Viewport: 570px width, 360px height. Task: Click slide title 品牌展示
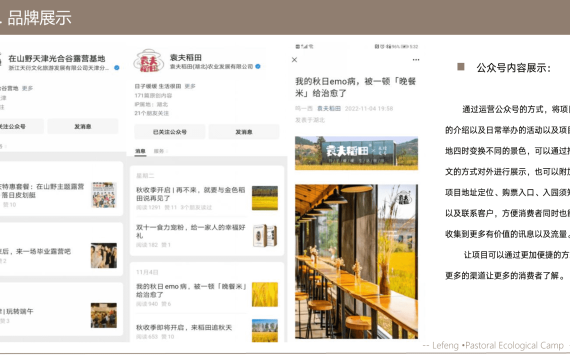(x=39, y=18)
